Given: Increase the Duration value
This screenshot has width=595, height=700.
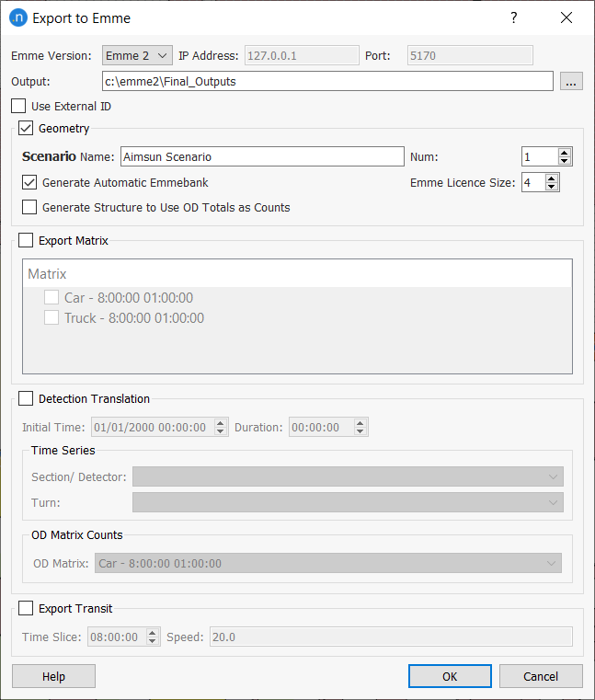Looking at the screenshot, I should point(360,423).
